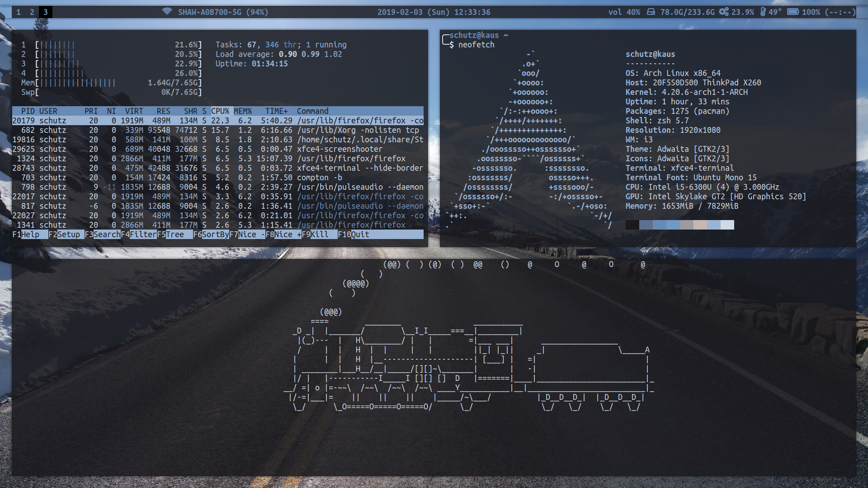Sort htop by PID column header
Screen dimensions: 868x488
coord(28,111)
